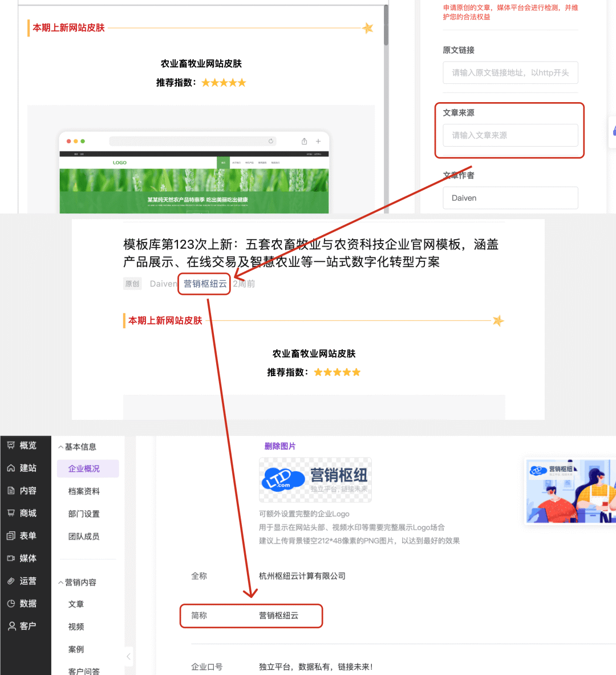Open 文章 under 营销内容
Image resolution: width=616 pixels, height=675 pixels.
(x=76, y=604)
